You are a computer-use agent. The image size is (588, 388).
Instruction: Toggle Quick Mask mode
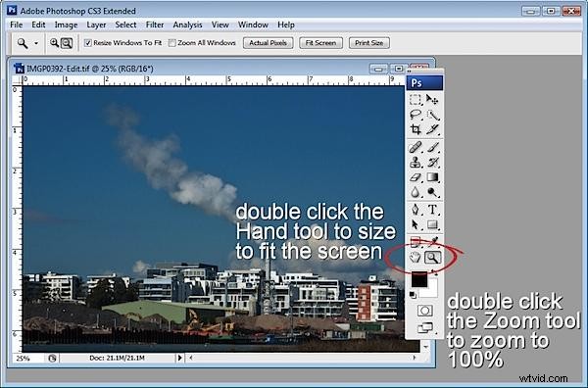pos(425,311)
